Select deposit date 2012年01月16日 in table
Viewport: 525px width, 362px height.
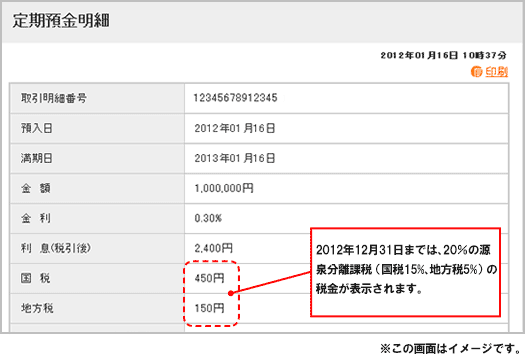[235, 128]
